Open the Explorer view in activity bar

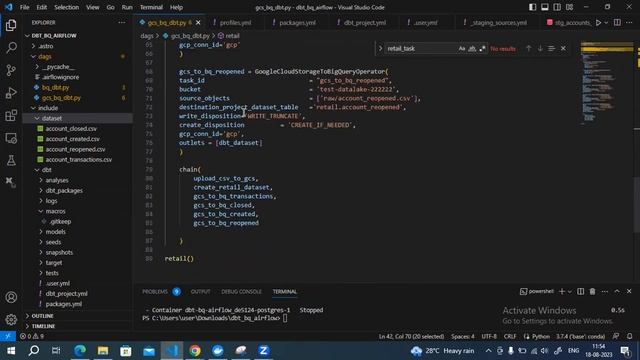tap(11, 25)
